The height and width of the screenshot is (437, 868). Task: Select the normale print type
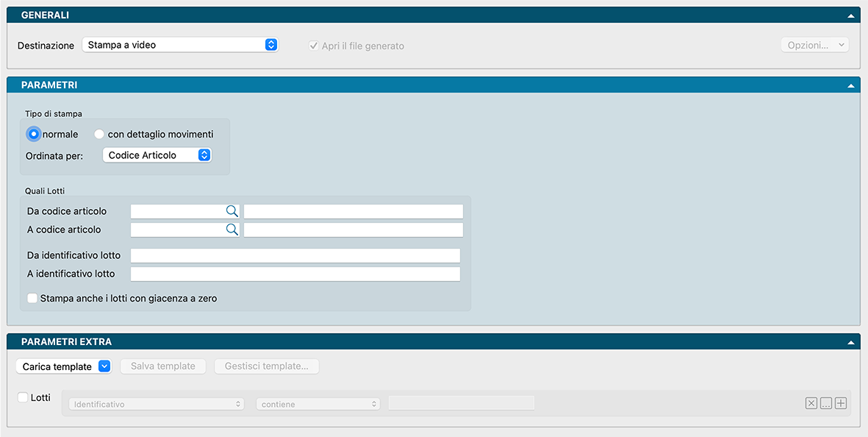[x=33, y=134]
